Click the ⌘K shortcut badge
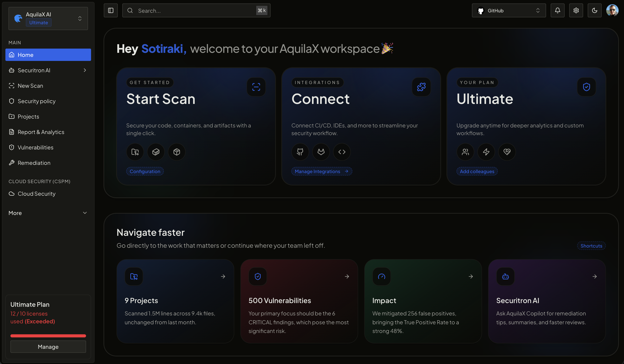 click(x=261, y=10)
